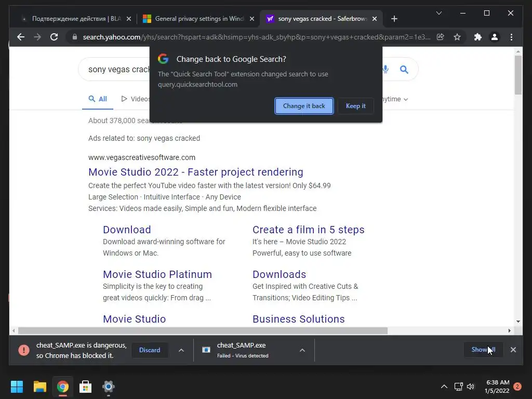Viewport: 532px width, 399px height.
Task: Click the volume tray icon
Action: click(x=471, y=387)
